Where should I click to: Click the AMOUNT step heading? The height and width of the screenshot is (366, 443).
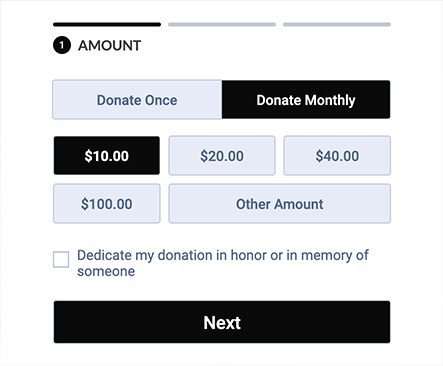[110, 46]
